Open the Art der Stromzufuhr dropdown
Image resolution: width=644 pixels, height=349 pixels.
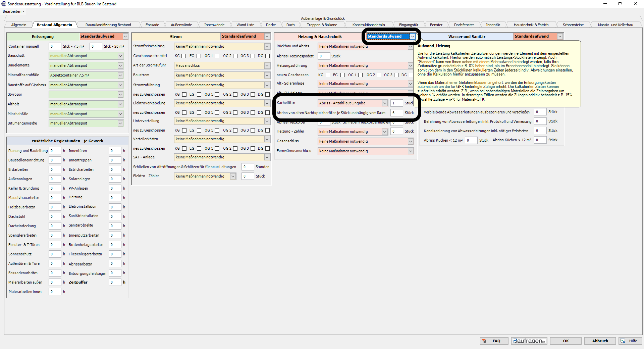click(x=267, y=66)
